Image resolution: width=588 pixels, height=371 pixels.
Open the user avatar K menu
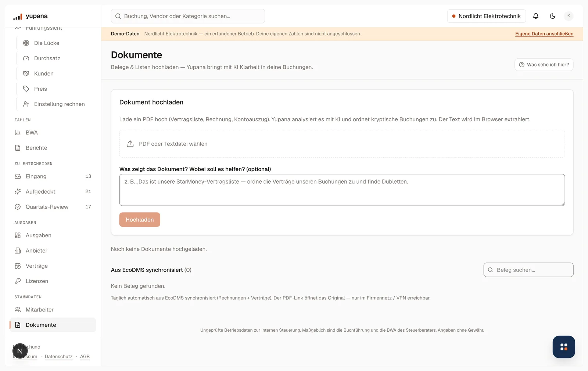[569, 16]
